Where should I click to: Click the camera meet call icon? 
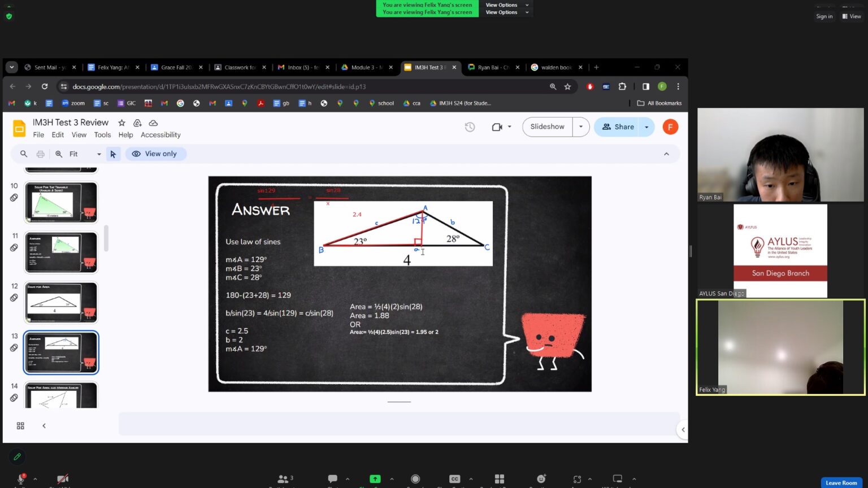[497, 127]
